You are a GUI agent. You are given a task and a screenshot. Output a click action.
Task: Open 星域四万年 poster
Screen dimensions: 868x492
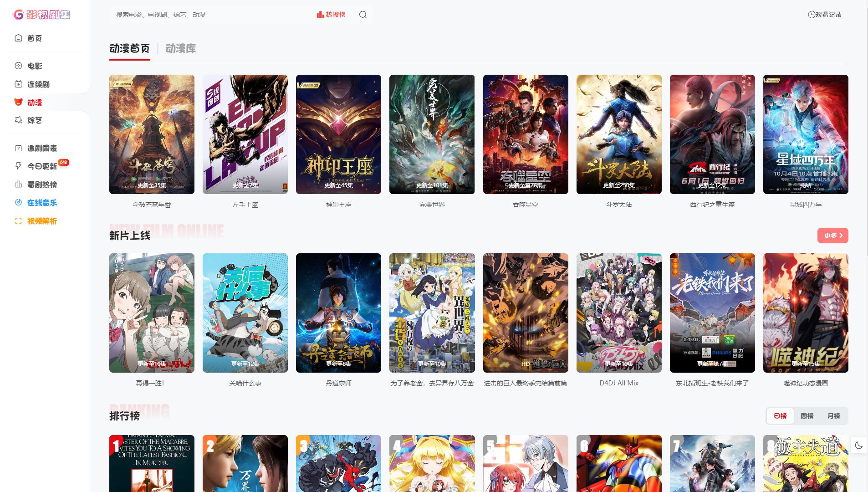pyautogui.click(x=806, y=134)
